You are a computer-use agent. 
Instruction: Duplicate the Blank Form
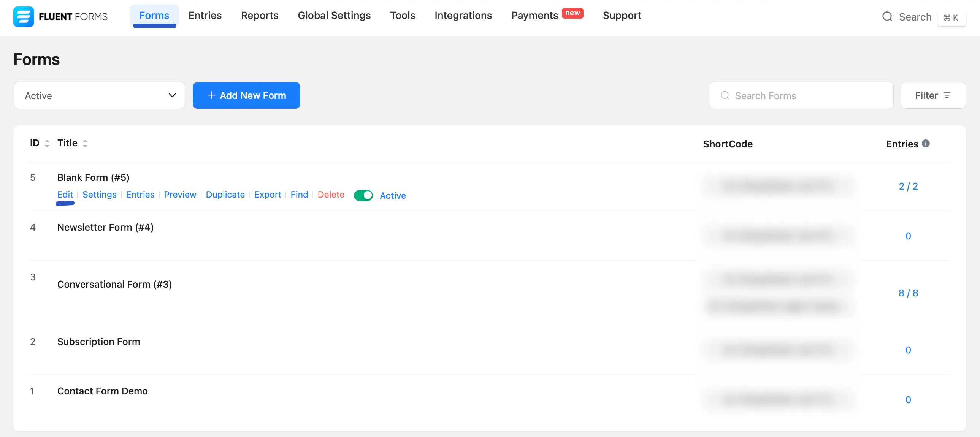(225, 194)
